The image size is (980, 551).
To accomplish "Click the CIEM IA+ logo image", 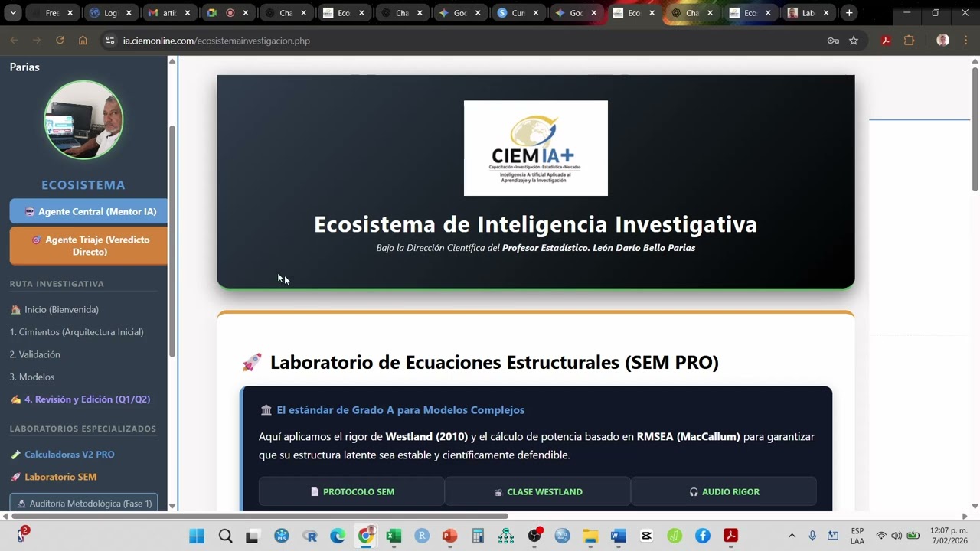I will [536, 148].
